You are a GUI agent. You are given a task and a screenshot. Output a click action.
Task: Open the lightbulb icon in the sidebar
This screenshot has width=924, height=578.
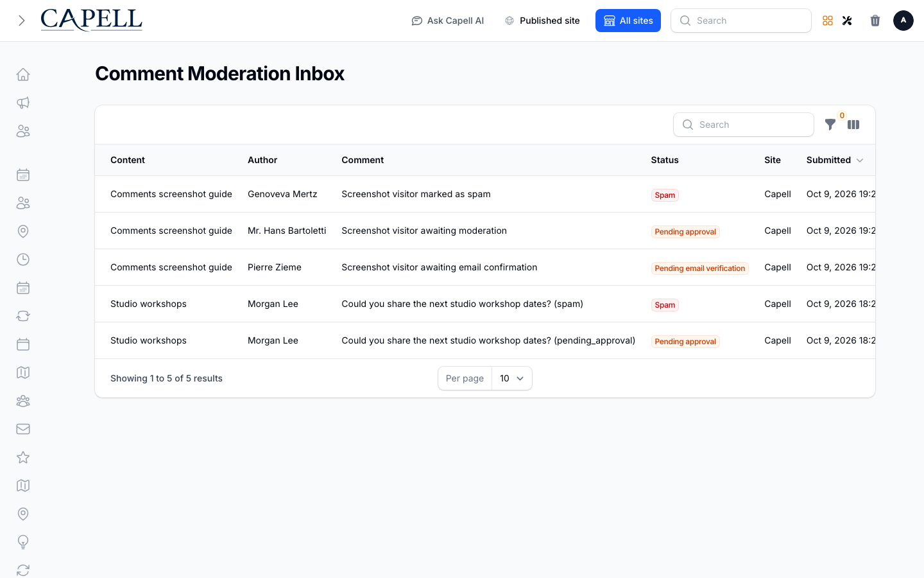[23, 542]
